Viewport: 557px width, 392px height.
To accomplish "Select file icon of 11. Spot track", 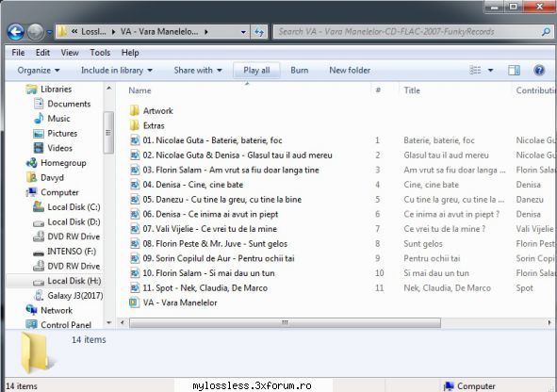I will [134, 288].
